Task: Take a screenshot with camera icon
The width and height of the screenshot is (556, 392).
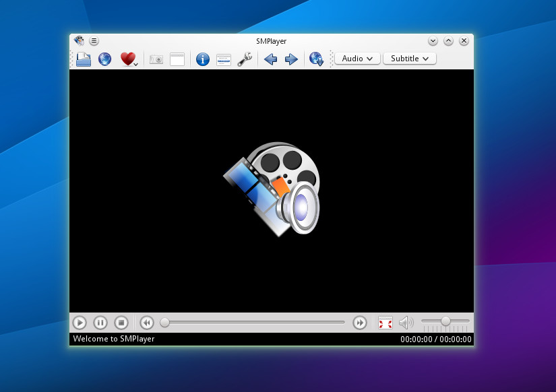Action: tap(156, 59)
